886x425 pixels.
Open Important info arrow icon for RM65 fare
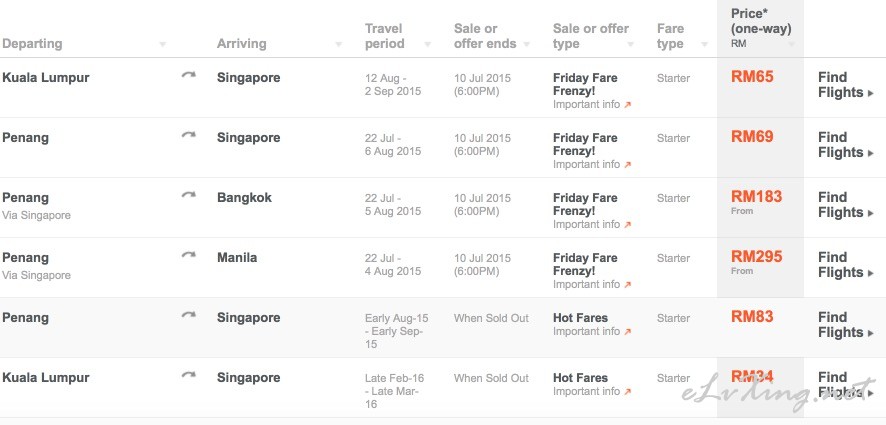(x=627, y=105)
